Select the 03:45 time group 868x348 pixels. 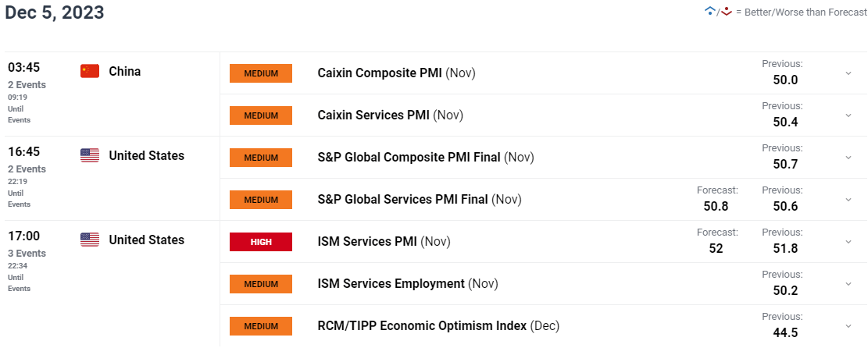tap(23, 68)
